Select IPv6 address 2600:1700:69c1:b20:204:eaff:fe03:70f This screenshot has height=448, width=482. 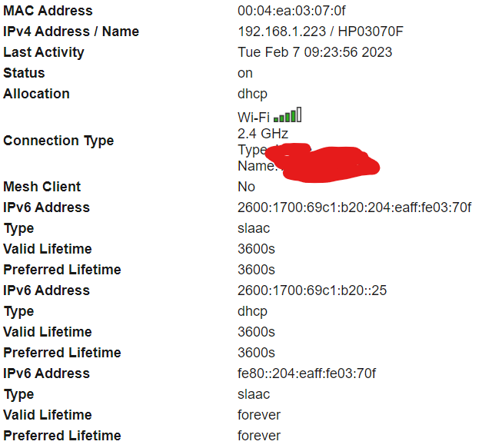[354, 207]
